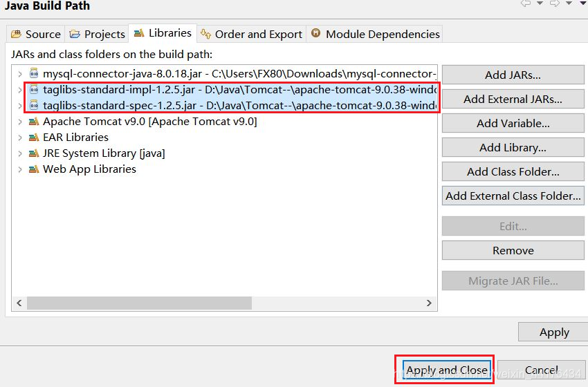The image size is (588, 387).
Task: Click the EAR Libraries icon
Action: 34,137
